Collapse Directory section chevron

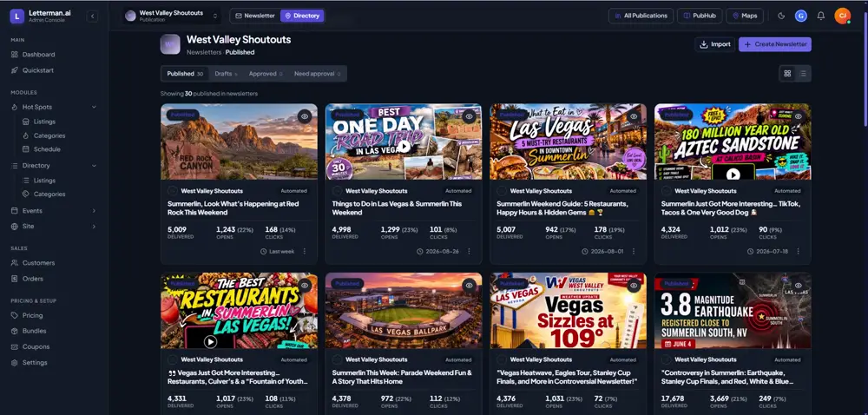(94, 166)
